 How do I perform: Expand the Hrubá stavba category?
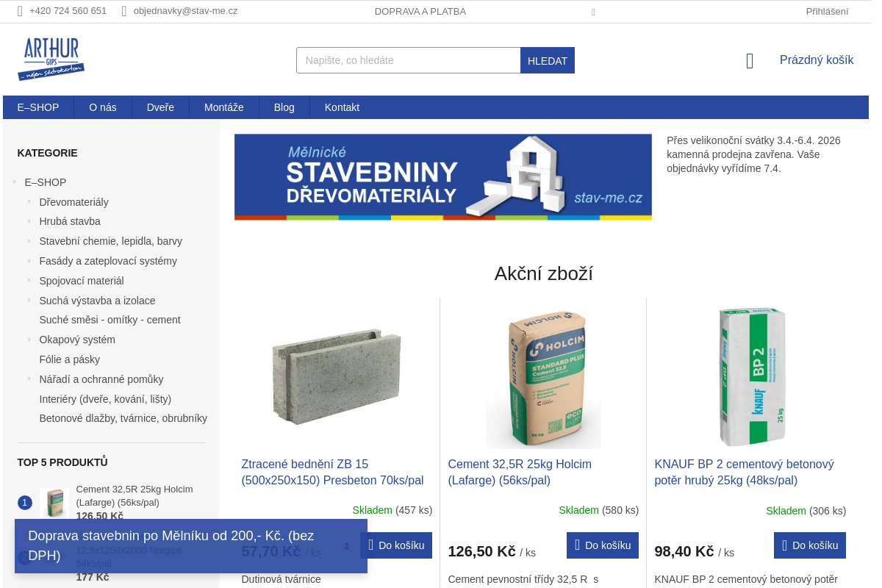(x=29, y=221)
